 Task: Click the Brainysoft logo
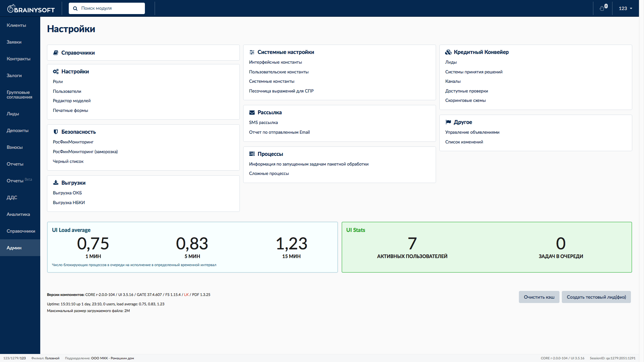point(31,8)
